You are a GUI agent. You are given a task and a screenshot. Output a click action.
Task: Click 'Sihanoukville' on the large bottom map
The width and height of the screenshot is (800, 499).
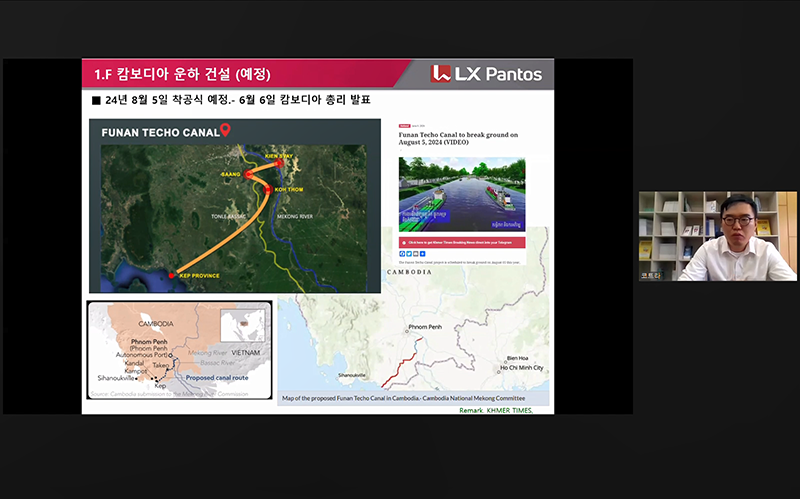(352, 375)
